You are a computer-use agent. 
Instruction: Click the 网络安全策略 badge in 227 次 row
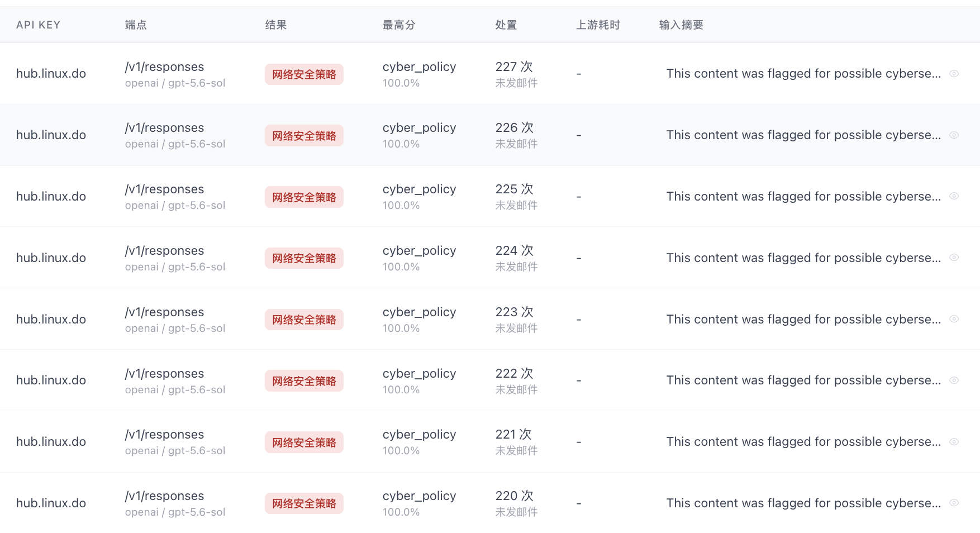coord(304,74)
